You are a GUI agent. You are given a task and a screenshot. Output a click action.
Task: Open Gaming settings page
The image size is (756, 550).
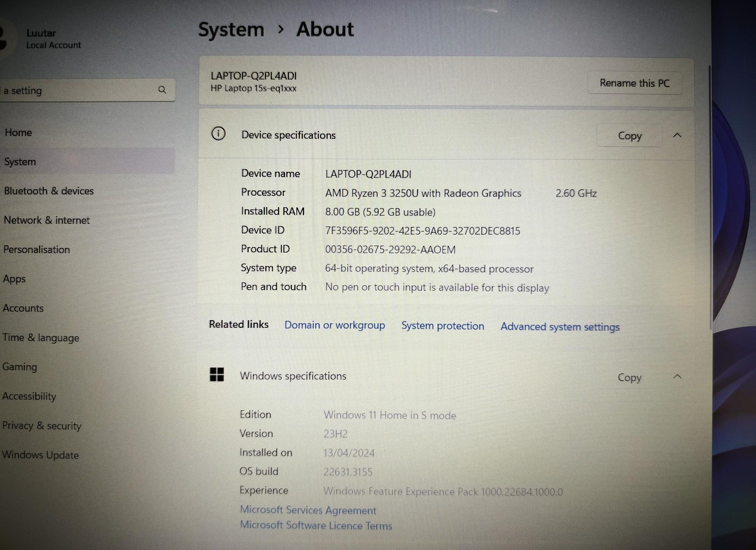(20, 367)
